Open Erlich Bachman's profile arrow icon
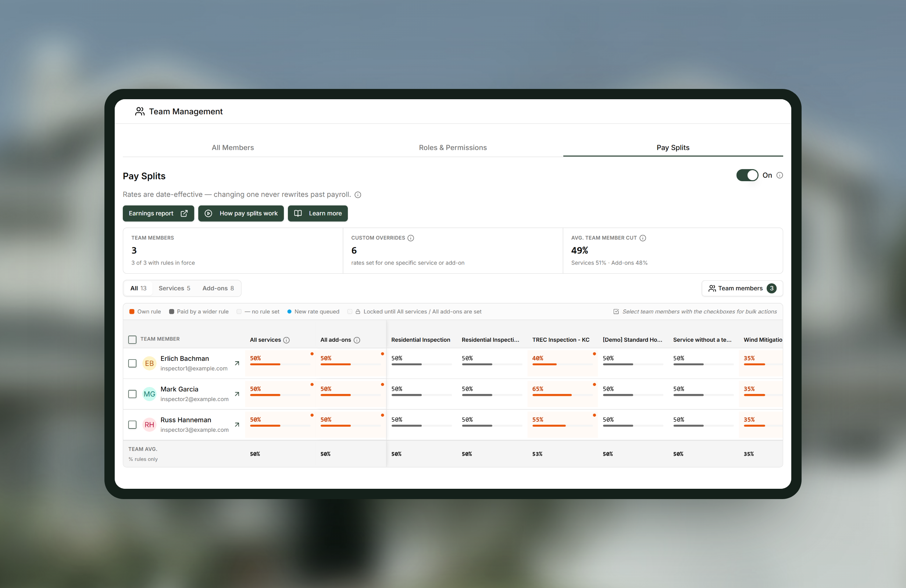 [237, 363]
